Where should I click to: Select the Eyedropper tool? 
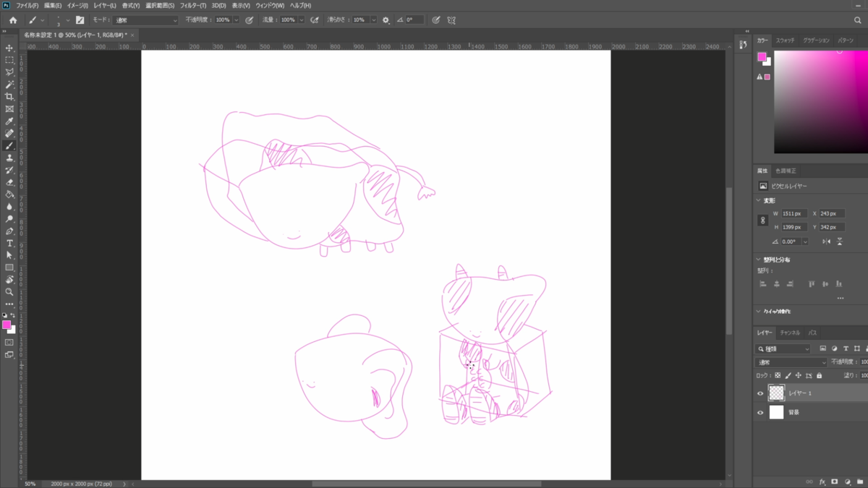[x=9, y=121]
